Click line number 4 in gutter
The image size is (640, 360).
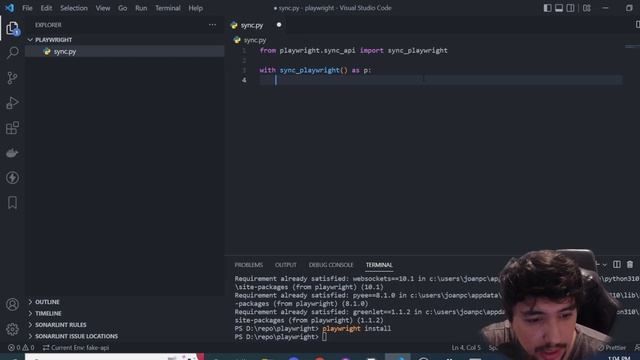(244, 80)
